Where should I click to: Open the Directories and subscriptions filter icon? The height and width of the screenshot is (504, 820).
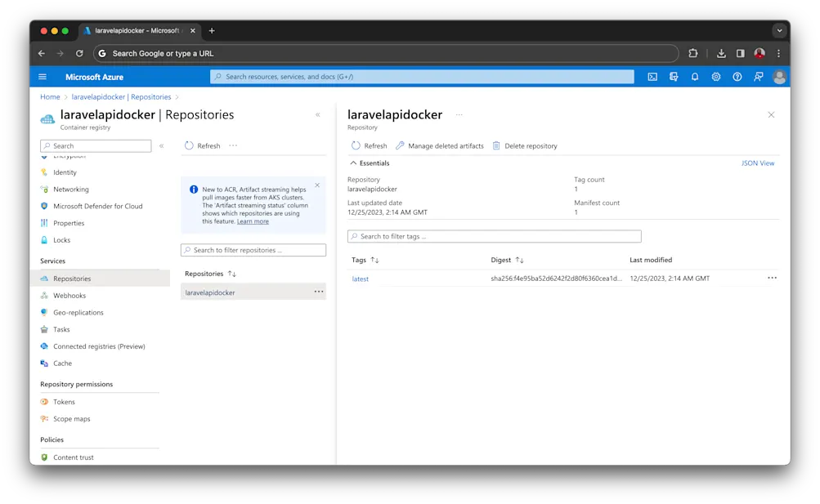coord(674,77)
